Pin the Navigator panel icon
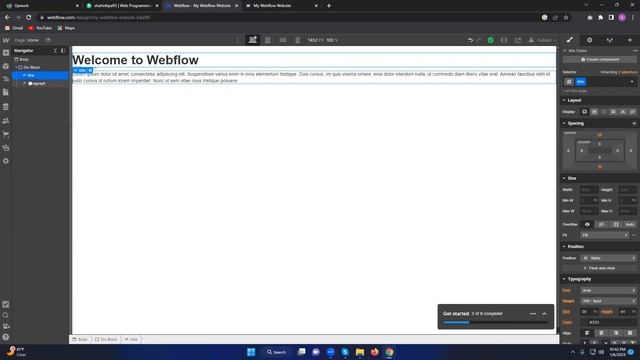 point(63,51)
